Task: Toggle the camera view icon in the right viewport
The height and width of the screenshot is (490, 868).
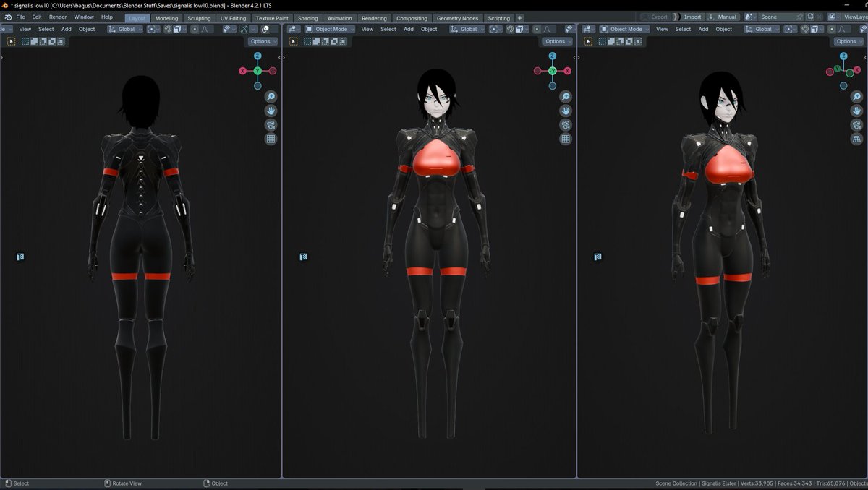Action: [856, 124]
